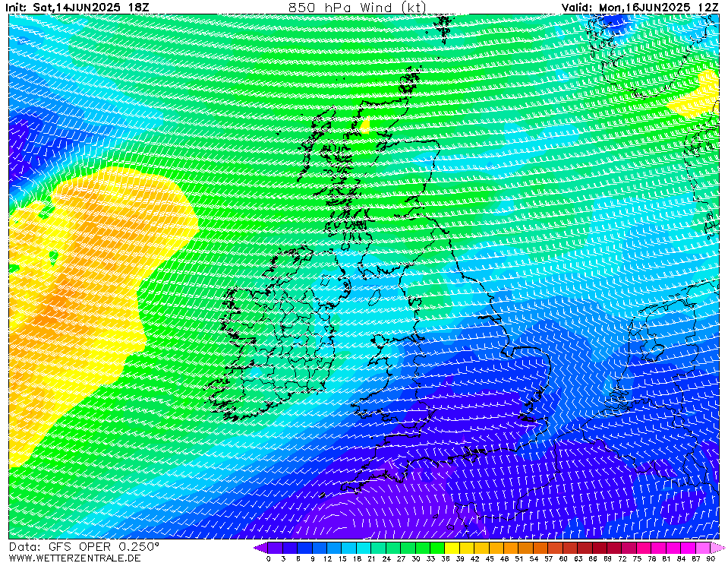Click the right arrow end of the color scale
Screen dimensions: 728x563
pos(717,548)
